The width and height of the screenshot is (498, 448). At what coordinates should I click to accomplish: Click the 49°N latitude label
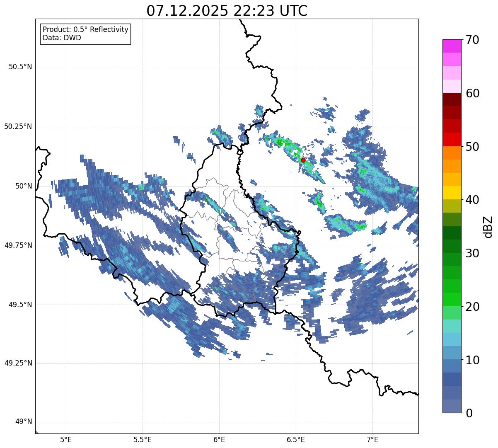click(x=24, y=422)
